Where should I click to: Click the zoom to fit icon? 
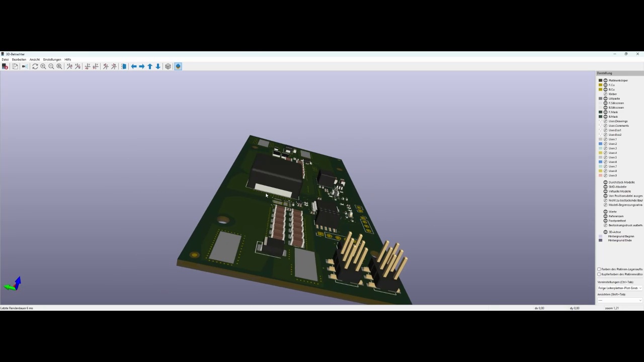point(59,66)
